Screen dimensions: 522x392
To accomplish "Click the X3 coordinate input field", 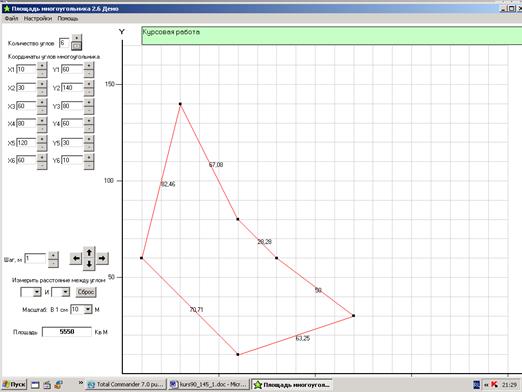I will point(26,106).
